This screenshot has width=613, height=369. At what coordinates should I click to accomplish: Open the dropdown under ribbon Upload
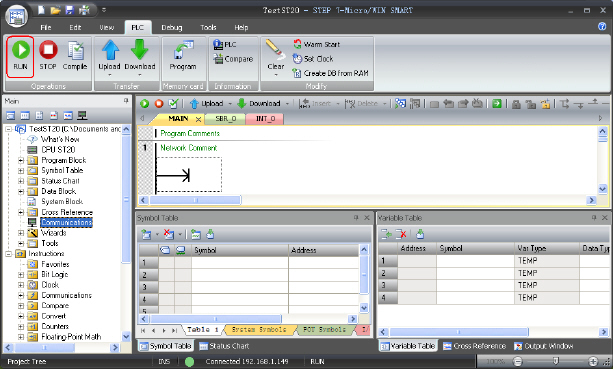click(110, 74)
